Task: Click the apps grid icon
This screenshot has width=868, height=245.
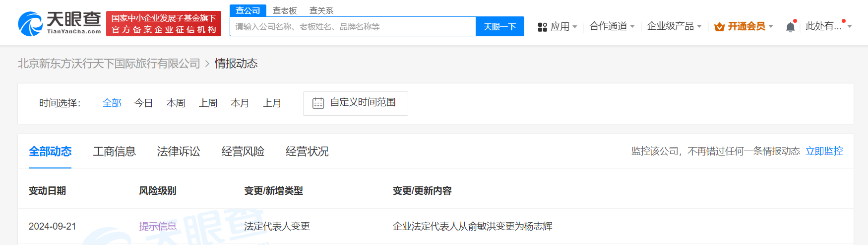Action: [x=543, y=27]
